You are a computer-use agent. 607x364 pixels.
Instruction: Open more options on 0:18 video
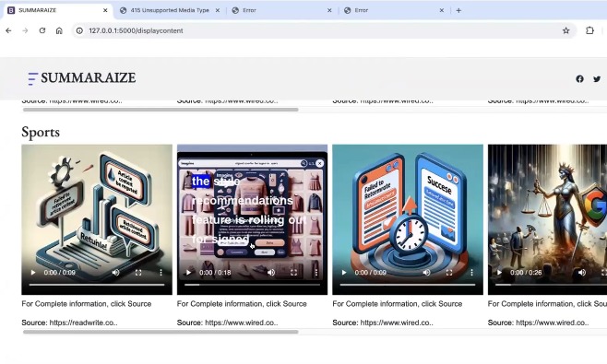coord(315,273)
